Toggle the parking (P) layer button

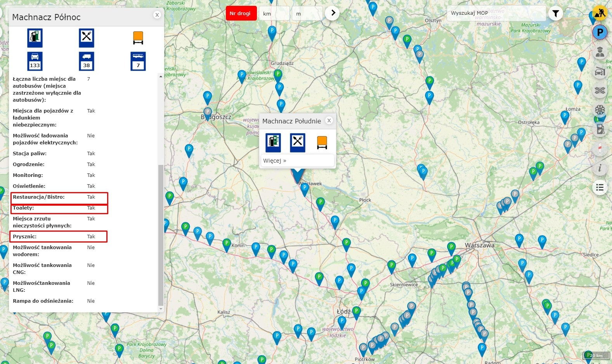tap(600, 32)
